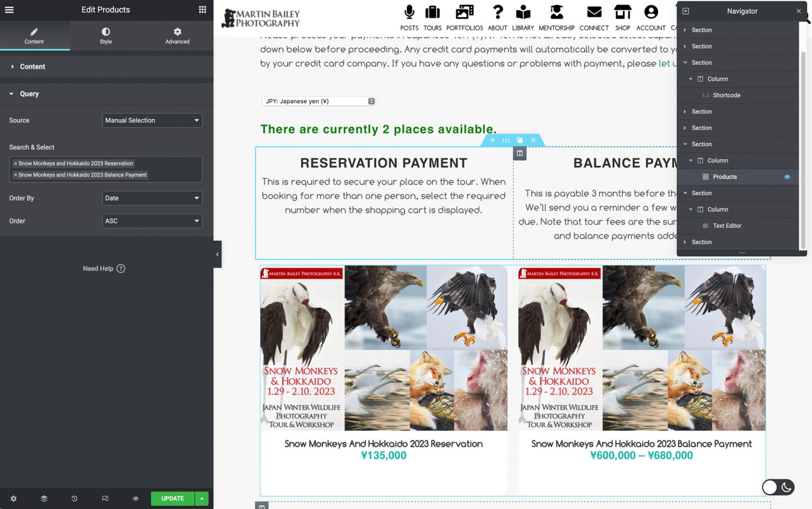Switch to responsive mode icon
Viewport: 812px width, 509px height.
coord(105,499)
